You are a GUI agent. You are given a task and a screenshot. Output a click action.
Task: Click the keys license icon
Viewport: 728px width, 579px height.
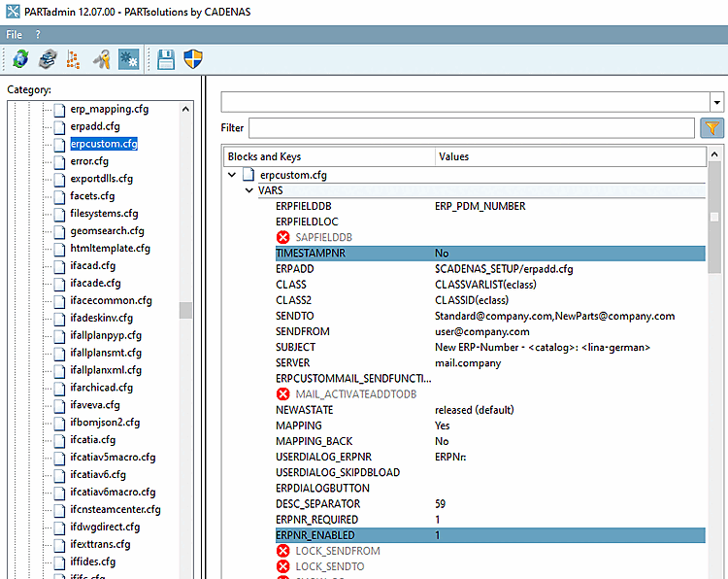click(101, 59)
